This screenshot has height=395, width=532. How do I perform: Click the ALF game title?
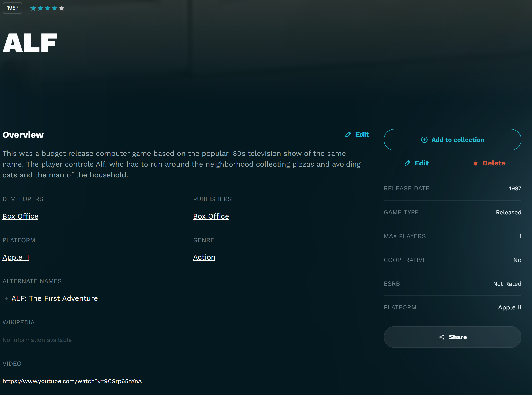[30, 43]
